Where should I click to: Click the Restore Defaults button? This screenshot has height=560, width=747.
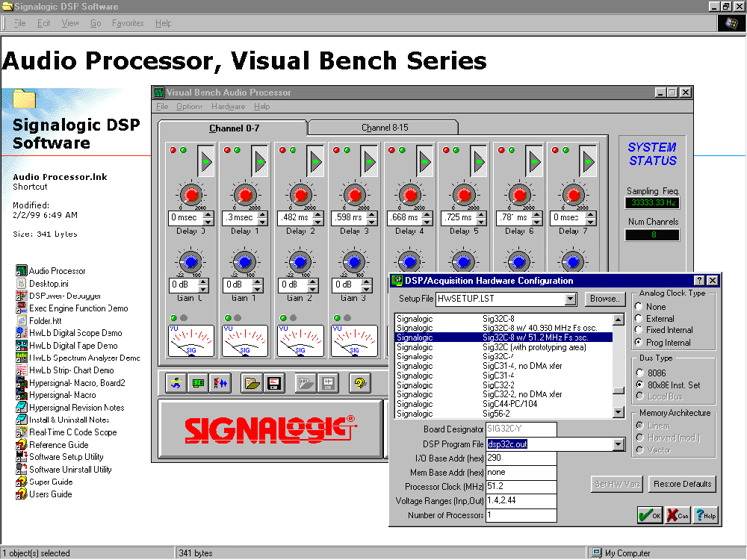(682, 485)
